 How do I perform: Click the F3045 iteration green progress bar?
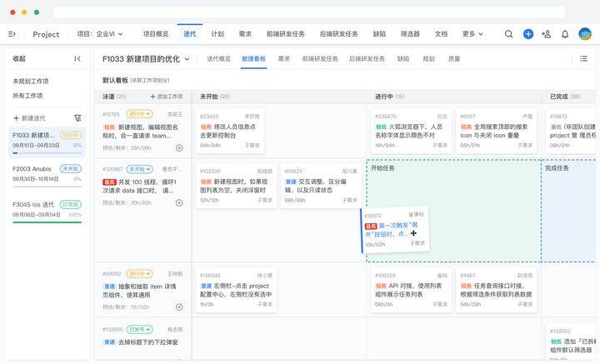point(47,222)
